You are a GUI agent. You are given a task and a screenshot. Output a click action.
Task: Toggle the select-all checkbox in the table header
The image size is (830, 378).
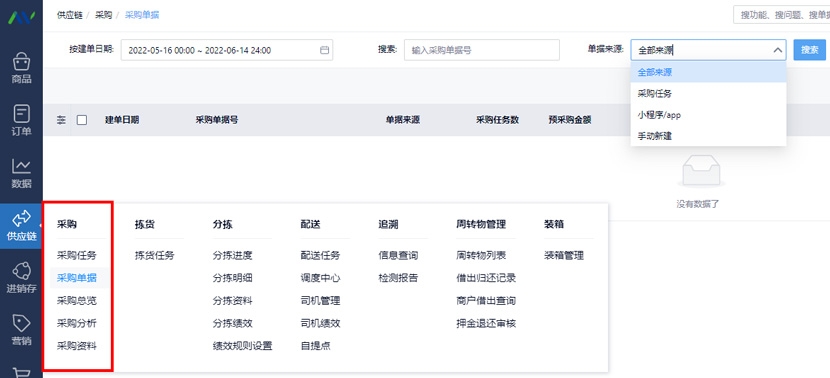point(82,120)
